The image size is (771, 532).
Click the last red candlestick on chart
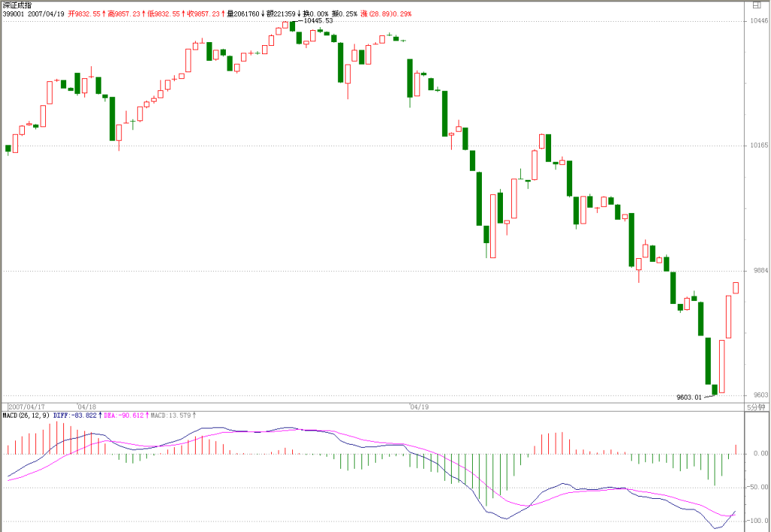736,288
